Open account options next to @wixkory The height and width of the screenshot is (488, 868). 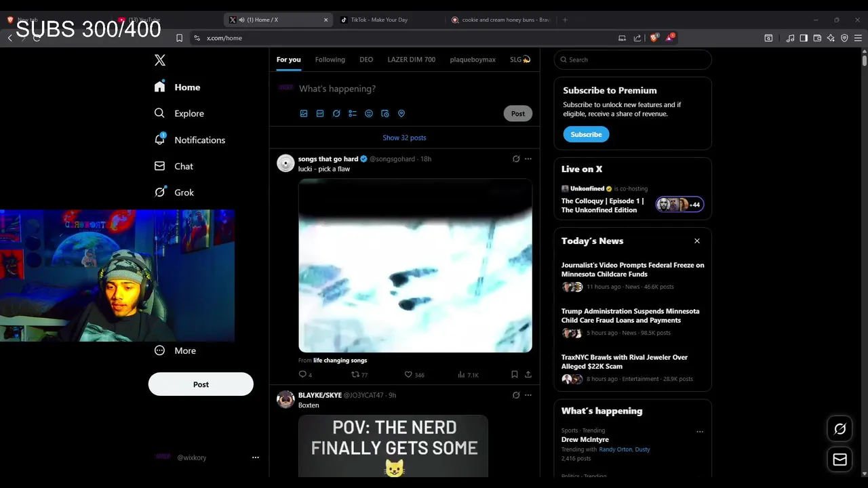coord(256,457)
